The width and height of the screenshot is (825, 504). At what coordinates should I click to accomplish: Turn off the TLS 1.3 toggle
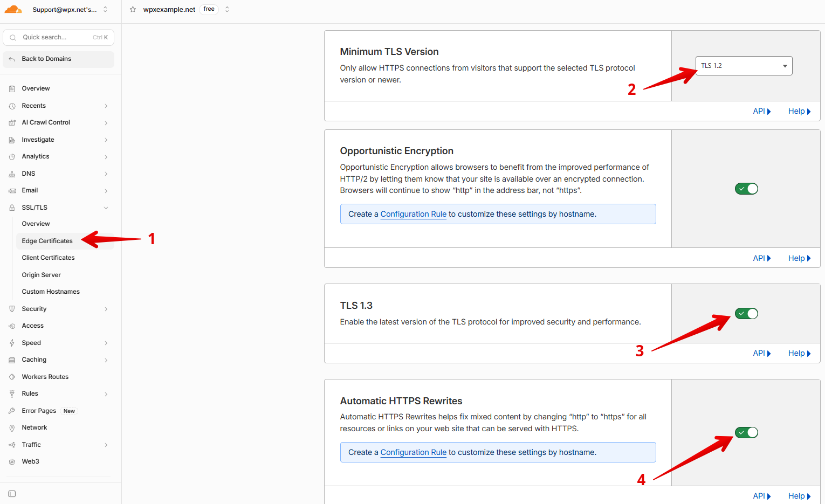(746, 314)
